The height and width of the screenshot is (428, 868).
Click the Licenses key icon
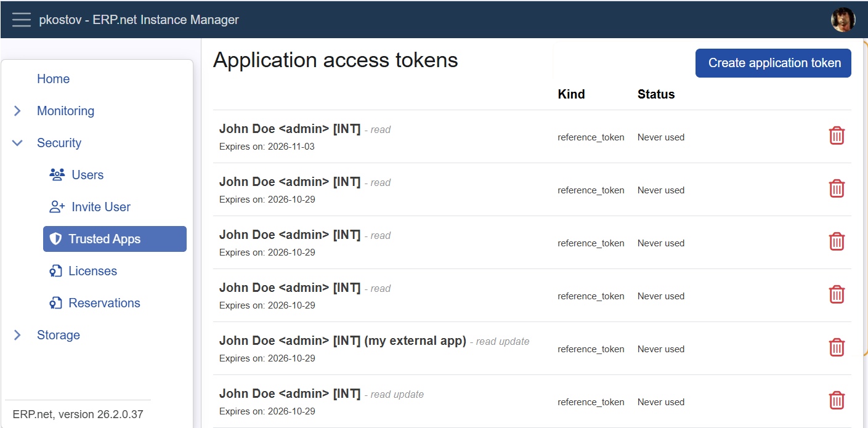pyautogui.click(x=56, y=271)
